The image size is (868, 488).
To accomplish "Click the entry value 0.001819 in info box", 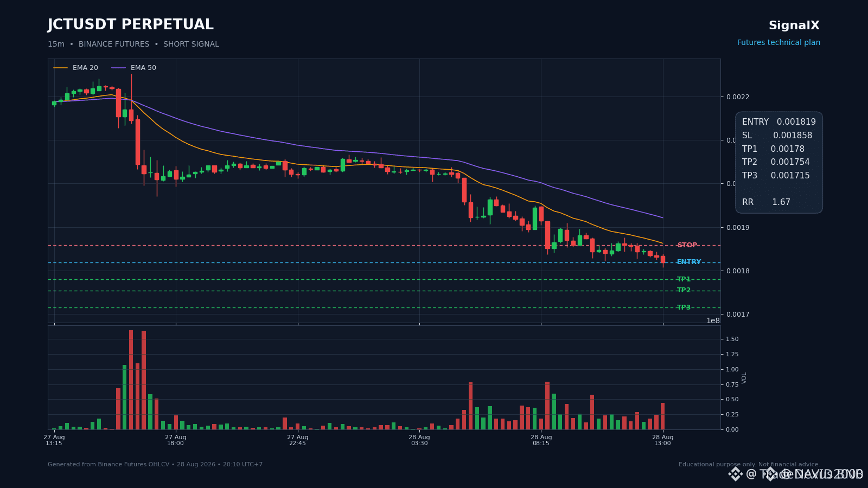I will coord(796,122).
